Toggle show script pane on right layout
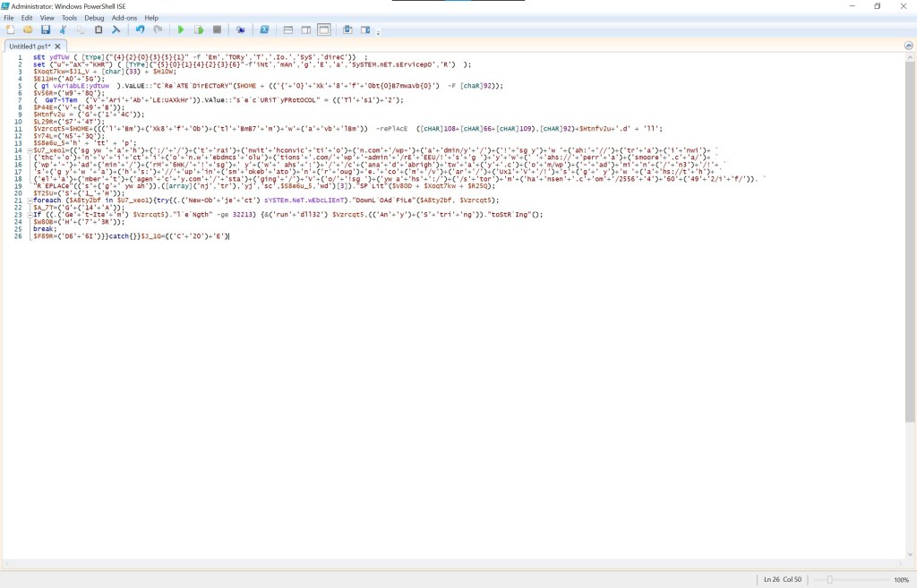 (x=306, y=30)
